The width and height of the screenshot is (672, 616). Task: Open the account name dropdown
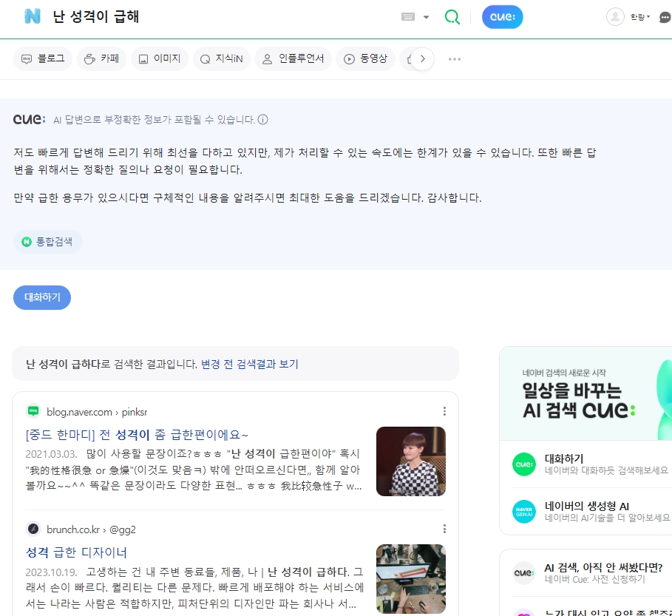(640, 17)
